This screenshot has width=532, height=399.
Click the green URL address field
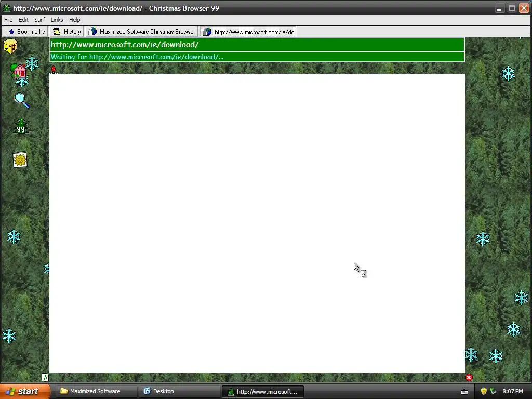click(x=257, y=45)
